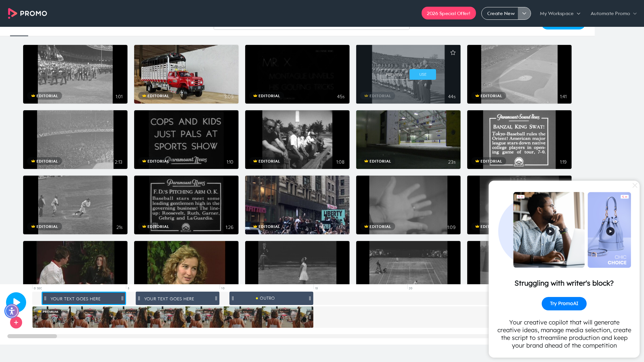Expand the Create New dropdown arrow

(x=524, y=13)
